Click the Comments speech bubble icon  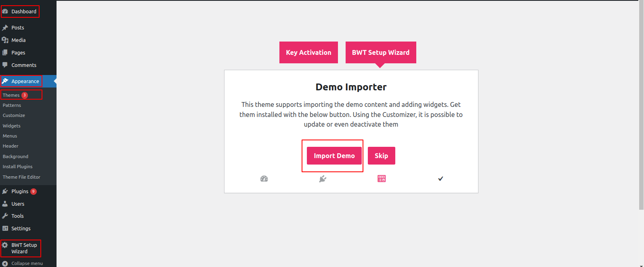pyautogui.click(x=5, y=65)
